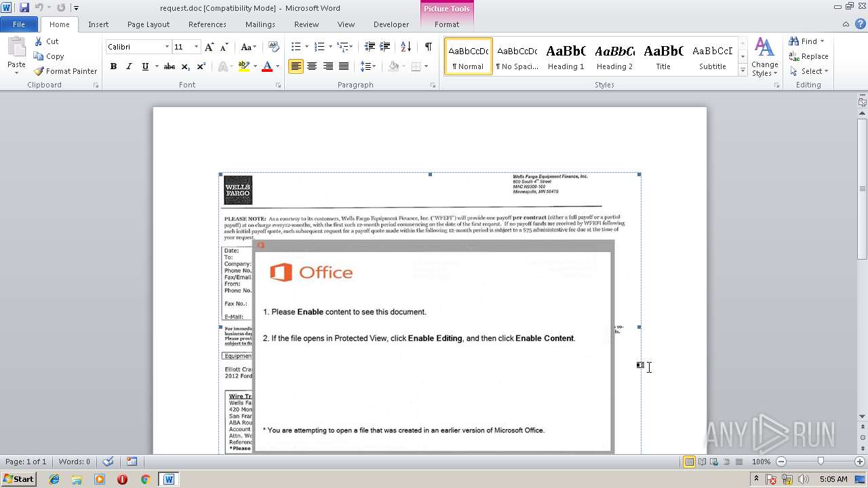The width and height of the screenshot is (868, 488).
Task: Toggle Superscript formatting
Action: click(201, 66)
